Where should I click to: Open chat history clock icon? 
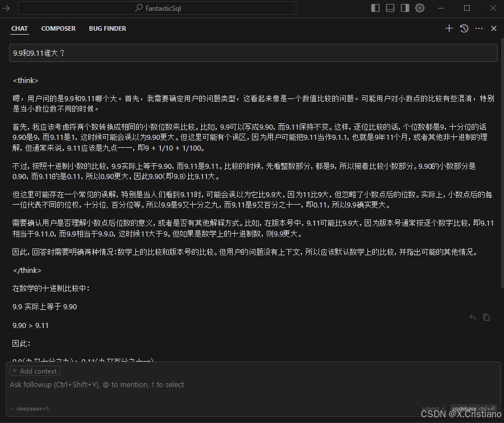[x=464, y=28]
